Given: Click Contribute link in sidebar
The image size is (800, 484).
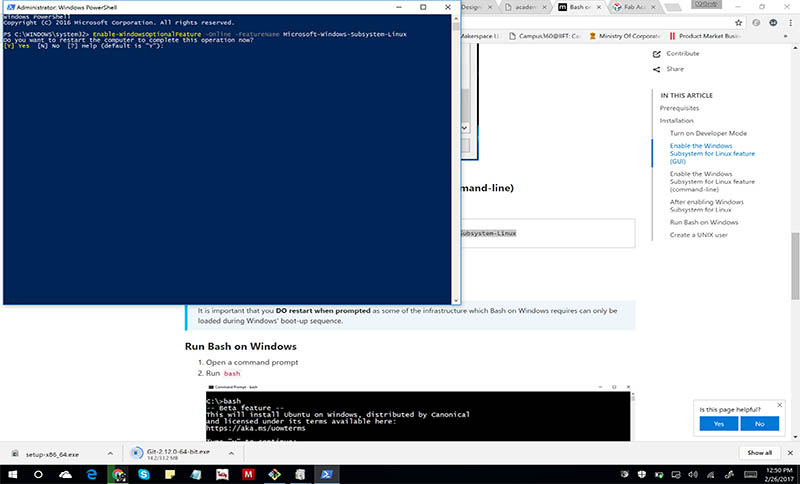Looking at the screenshot, I should point(683,54).
